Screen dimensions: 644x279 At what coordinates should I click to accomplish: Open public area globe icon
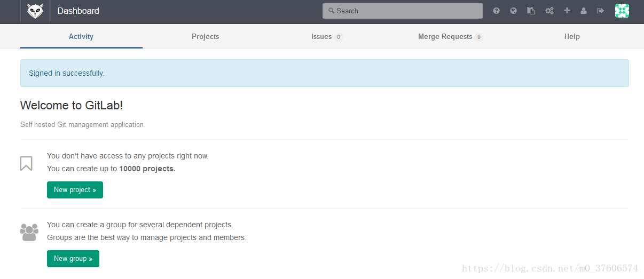pyautogui.click(x=514, y=11)
